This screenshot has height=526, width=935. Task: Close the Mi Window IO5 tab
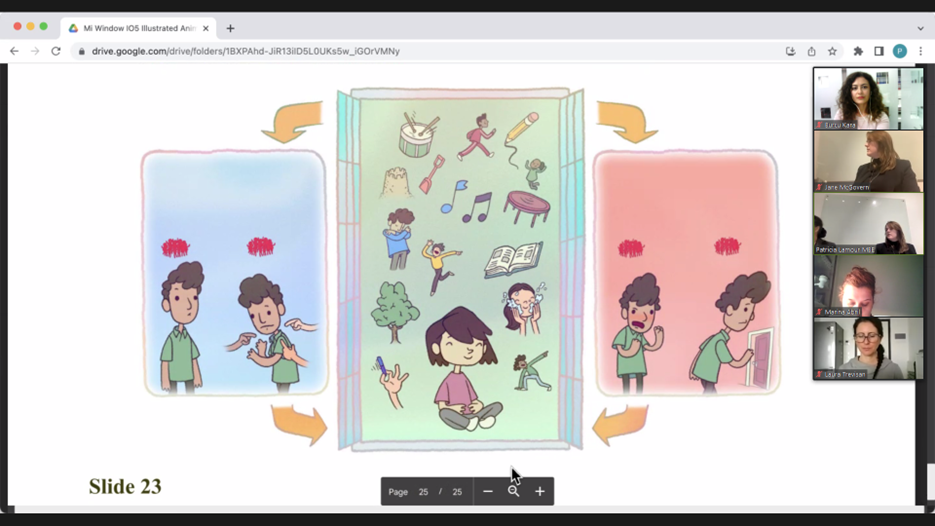pyautogui.click(x=206, y=28)
